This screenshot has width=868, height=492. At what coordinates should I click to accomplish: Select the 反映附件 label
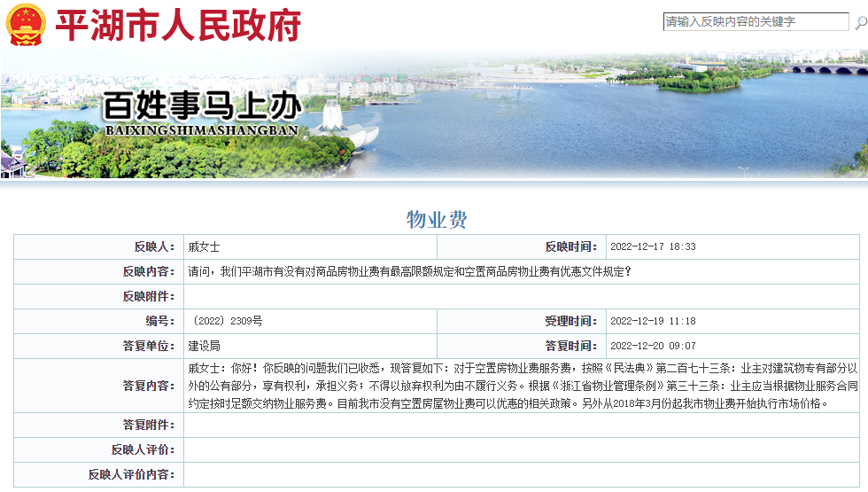point(149,296)
